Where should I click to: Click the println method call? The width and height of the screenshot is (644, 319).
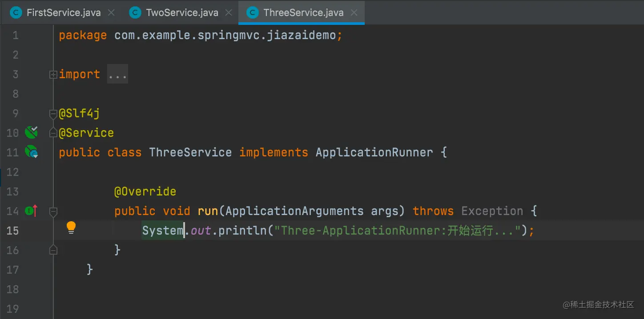pyautogui.click(x=242, y=231)
